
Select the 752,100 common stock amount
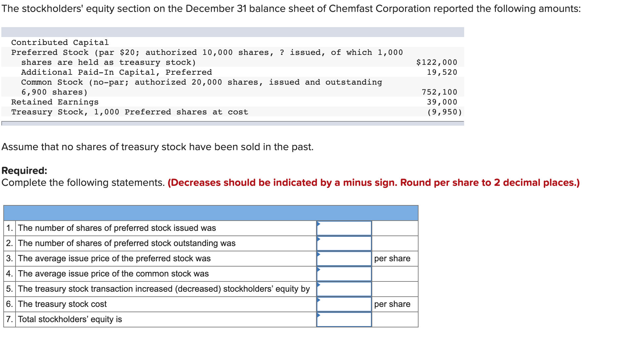pyautogui.click(x=439, y=92)
